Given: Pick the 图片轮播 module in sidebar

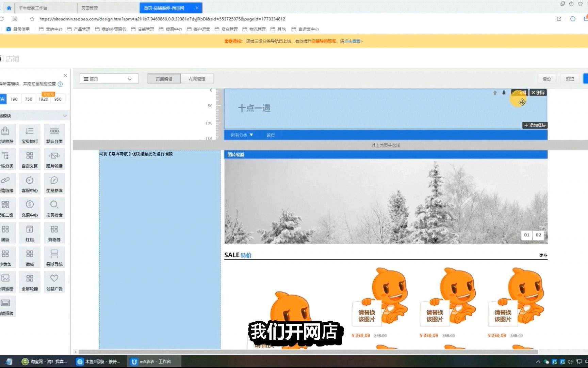Looking at the screenshot, I should [54, 159].
